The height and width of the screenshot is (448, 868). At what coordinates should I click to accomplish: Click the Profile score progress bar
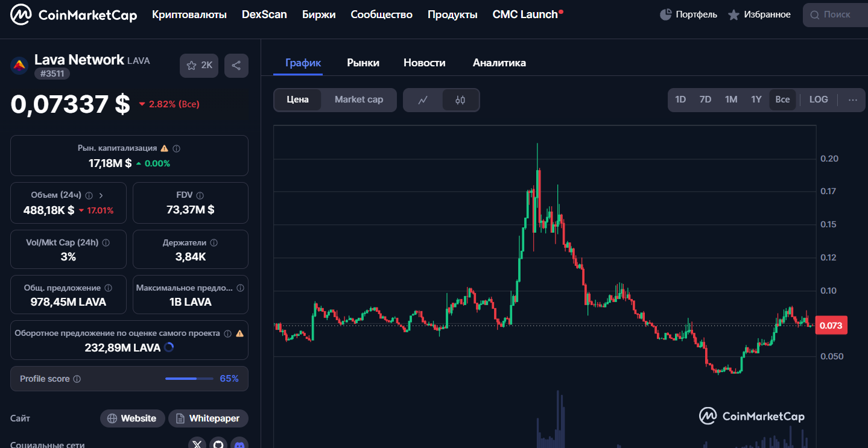189,379
